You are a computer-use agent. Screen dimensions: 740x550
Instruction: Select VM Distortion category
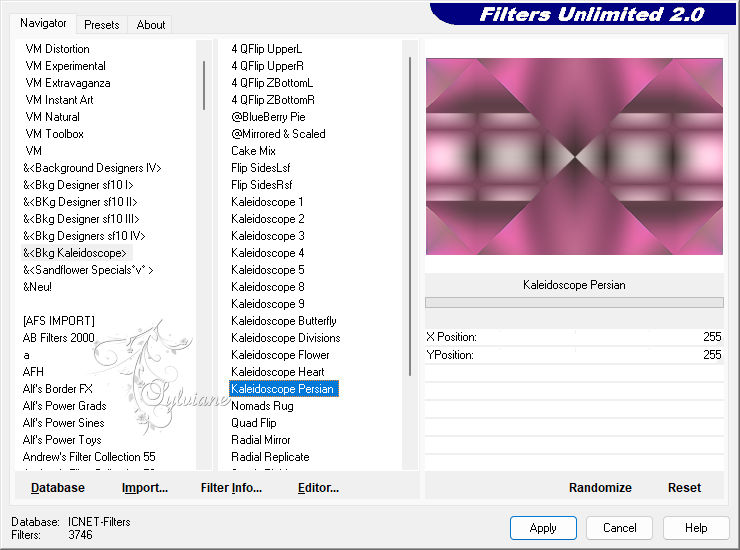58,49
